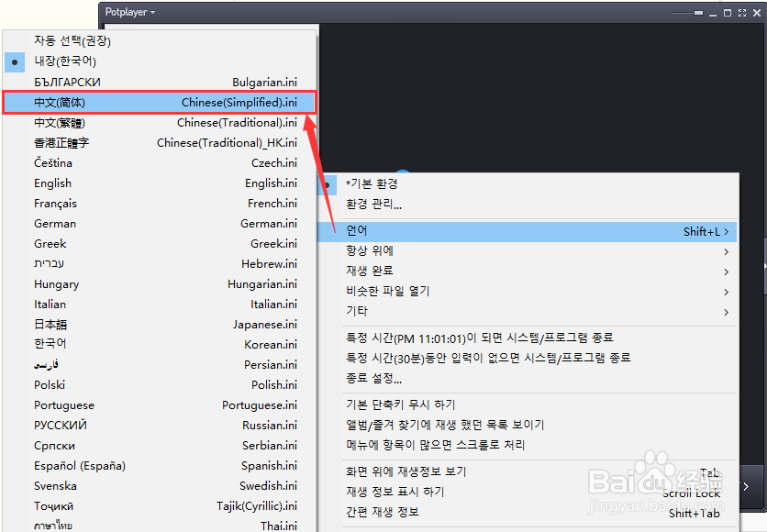This screenshot has height=532, width=767.
Task: Choose 香港正體字 Chinese(Traditional)_HK.ini
Action: click(x=160, y=143)
